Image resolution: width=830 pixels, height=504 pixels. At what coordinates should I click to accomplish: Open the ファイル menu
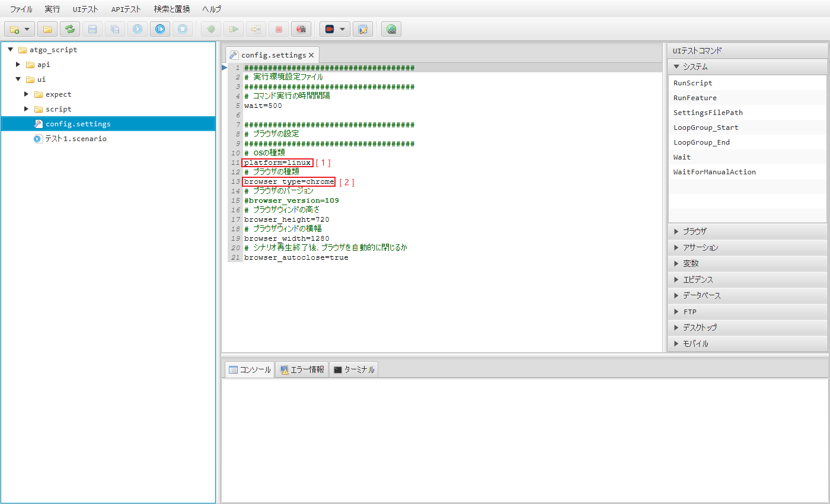click(21, 9)
